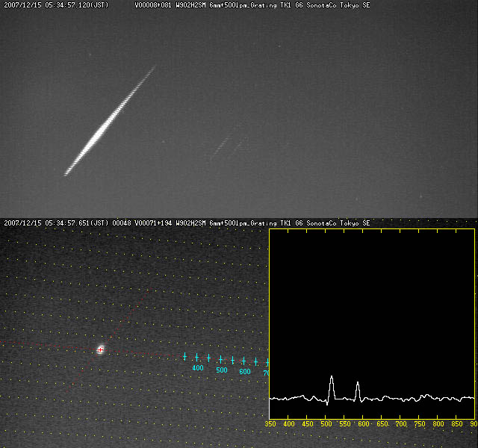
Task: Click the 350 label on graph axis
Action: pos(271,424)
